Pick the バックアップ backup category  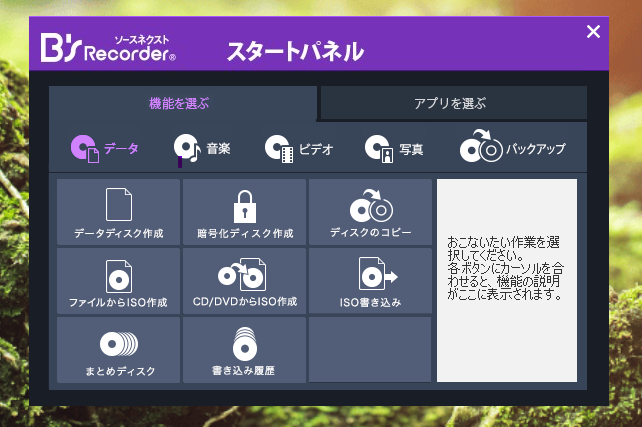click(x=513, y=149)
